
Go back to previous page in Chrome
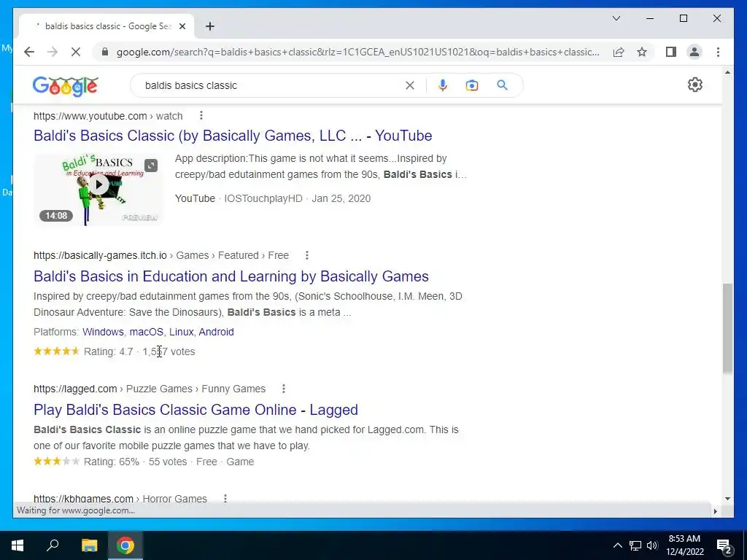click(29, 52)
